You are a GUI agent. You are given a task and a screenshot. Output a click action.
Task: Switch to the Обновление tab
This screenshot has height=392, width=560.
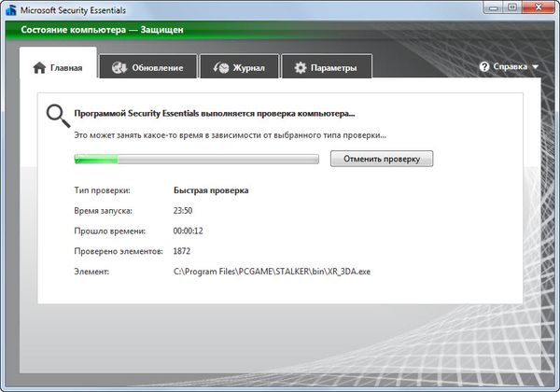147,67
